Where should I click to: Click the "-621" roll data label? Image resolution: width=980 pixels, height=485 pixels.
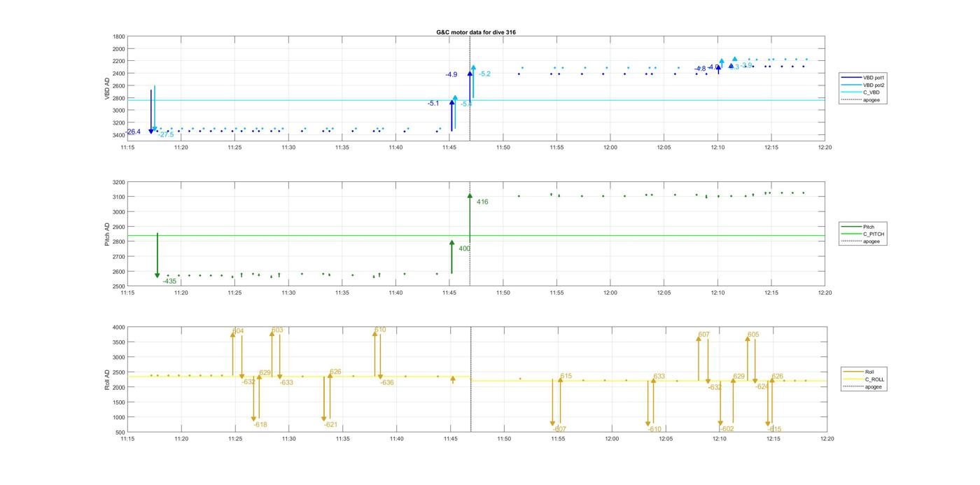(330, 425)
